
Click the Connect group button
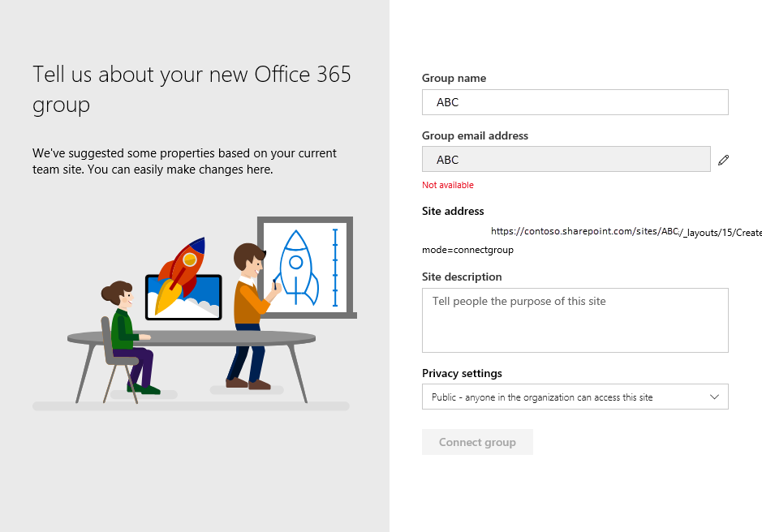477,442
